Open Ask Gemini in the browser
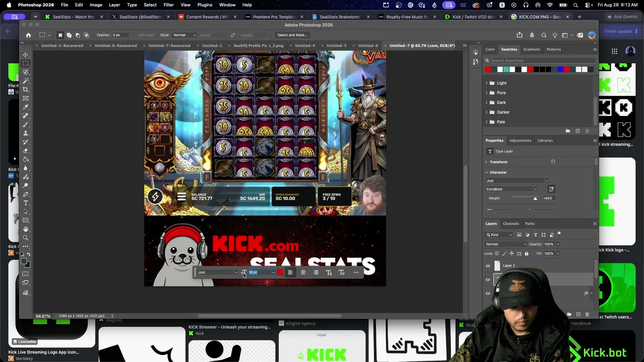Screen dimensions: 644x362 622,17
